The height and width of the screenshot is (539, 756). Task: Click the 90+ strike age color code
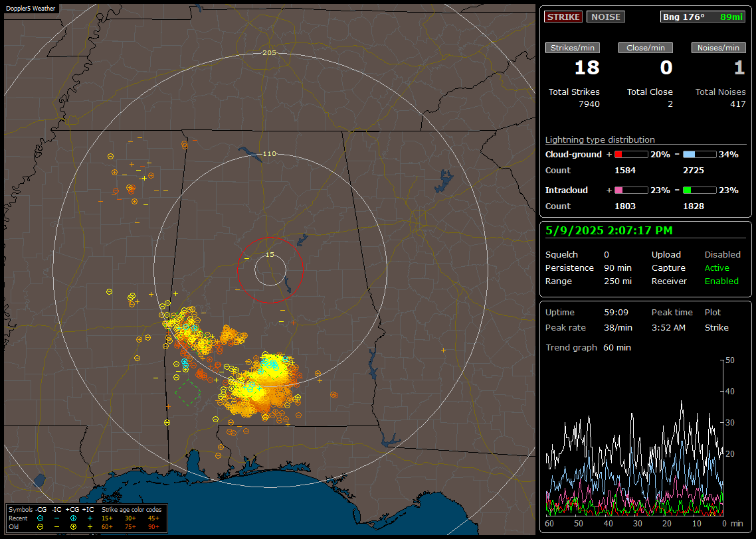coord(153,527)
